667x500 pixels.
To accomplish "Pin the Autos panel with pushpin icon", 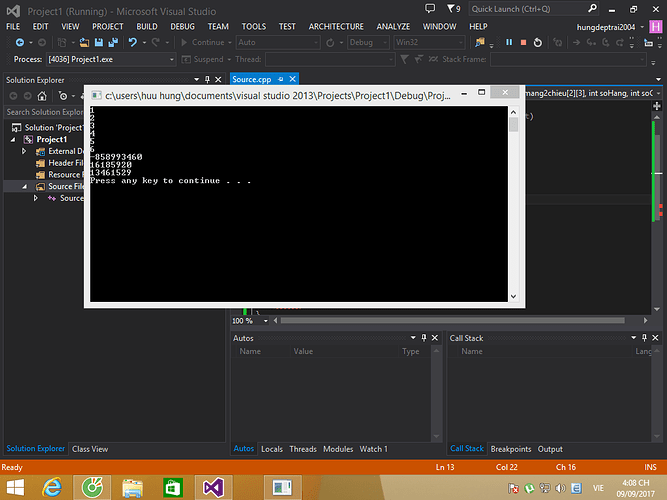I will (x=423, y=338).
